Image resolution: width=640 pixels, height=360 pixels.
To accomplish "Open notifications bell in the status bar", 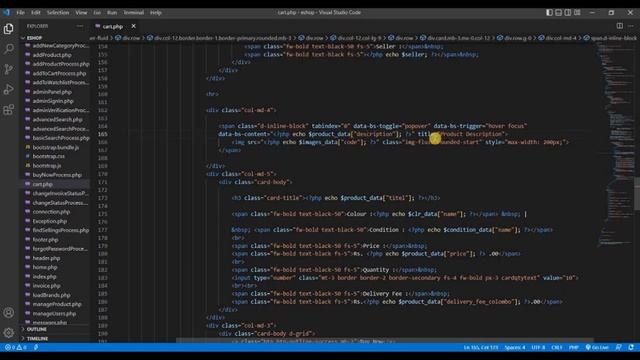I will pos(631,348).
